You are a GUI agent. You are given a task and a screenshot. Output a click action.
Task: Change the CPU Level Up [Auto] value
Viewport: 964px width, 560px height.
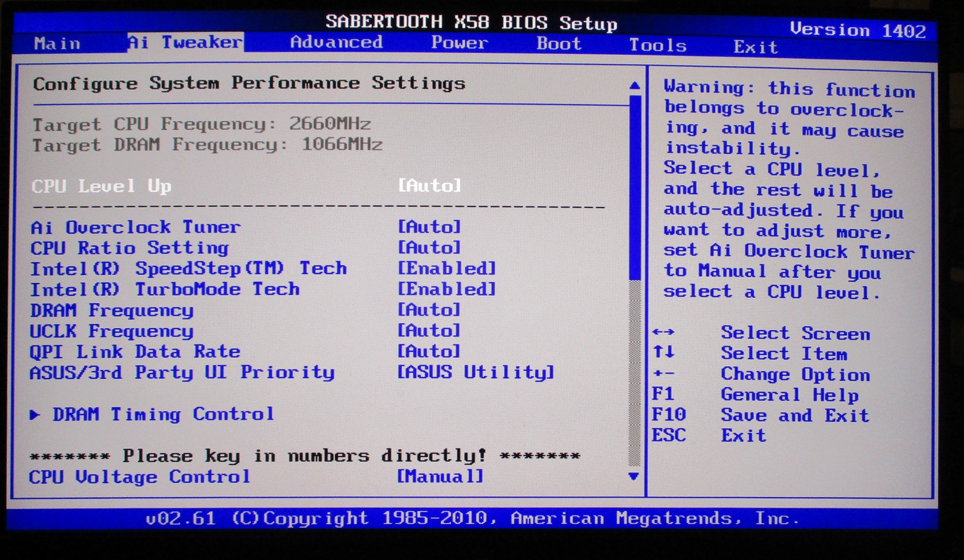click(429, 186)
